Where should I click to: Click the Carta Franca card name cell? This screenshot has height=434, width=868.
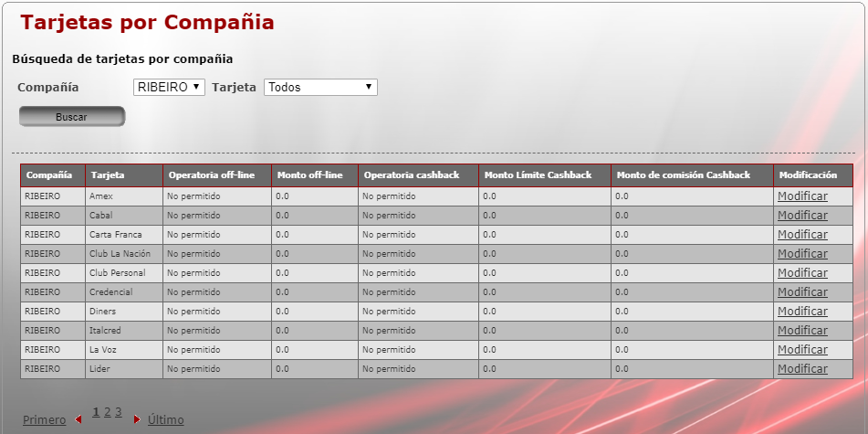[124, 235]
